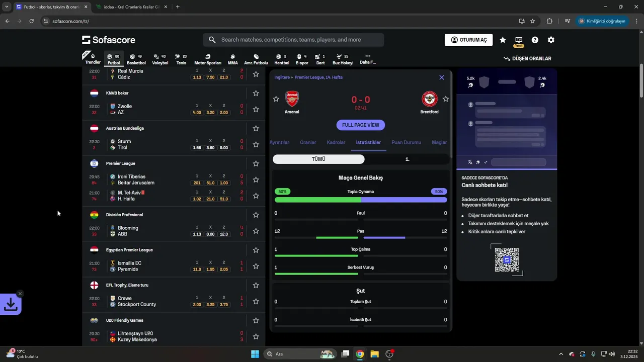The height and width of the screenshot is (362, 644).
Task: Click FULL PAGE VIEW button
Action: (361, 125)
